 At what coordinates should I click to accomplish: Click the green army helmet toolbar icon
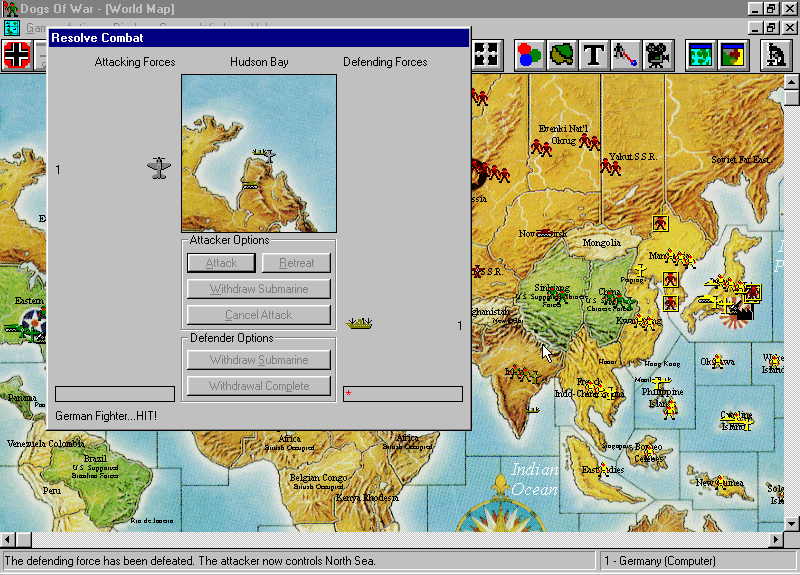pyautogui.click(x=562, y=55)
